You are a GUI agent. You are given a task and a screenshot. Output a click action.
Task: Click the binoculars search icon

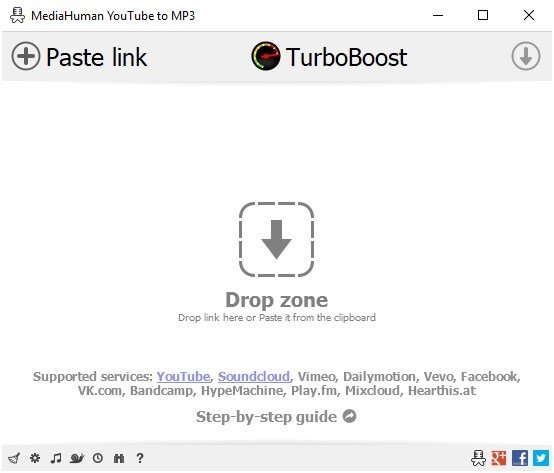pyautogui.click(x=119, y=458)
